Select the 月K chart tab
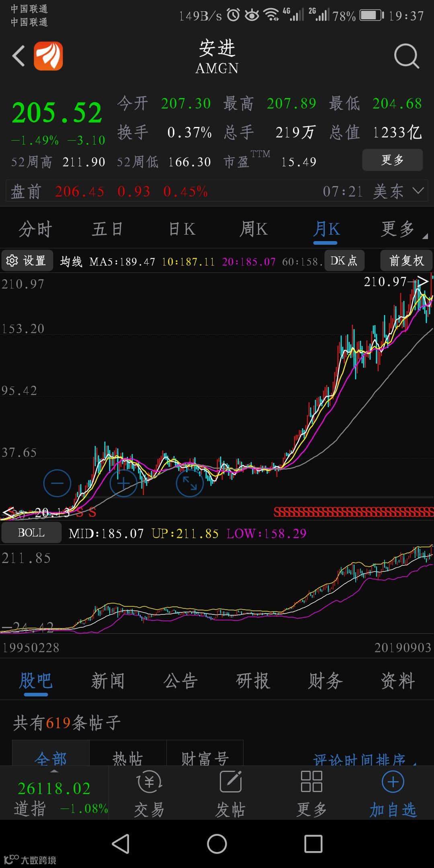Screen dimensions: 434x868 click(326, 229)
